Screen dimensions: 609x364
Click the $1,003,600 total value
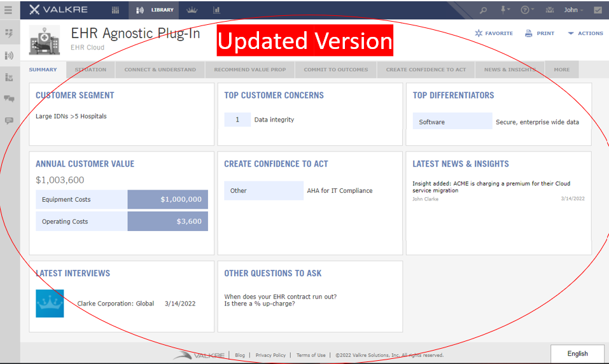point(60,180)
